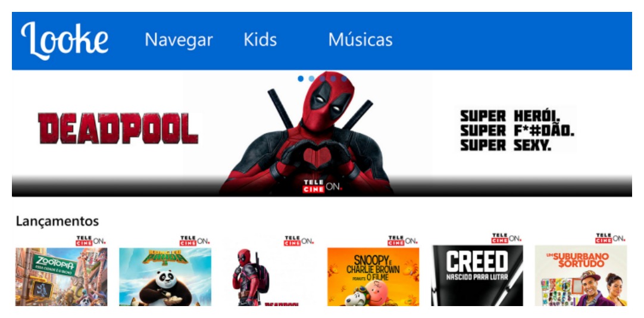The image size is (644, 318).
Task: Click Telecine ON badge above Creed
Action: click(x=507, y=238)
